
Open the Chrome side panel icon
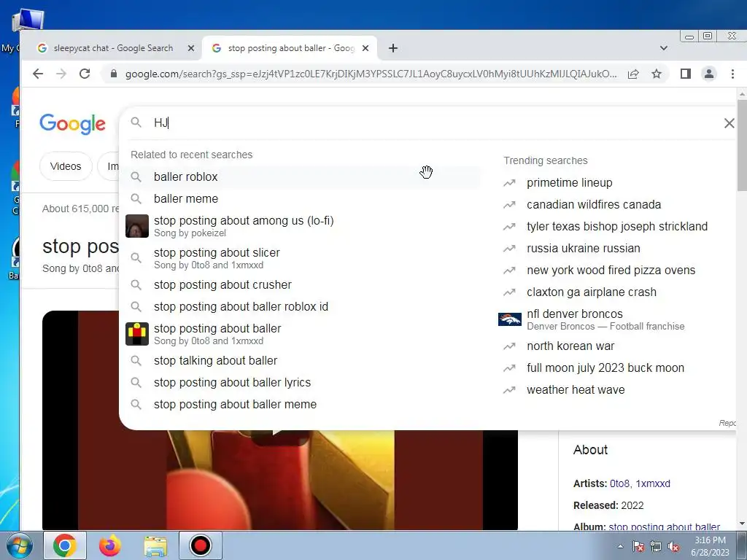(686, 74)
